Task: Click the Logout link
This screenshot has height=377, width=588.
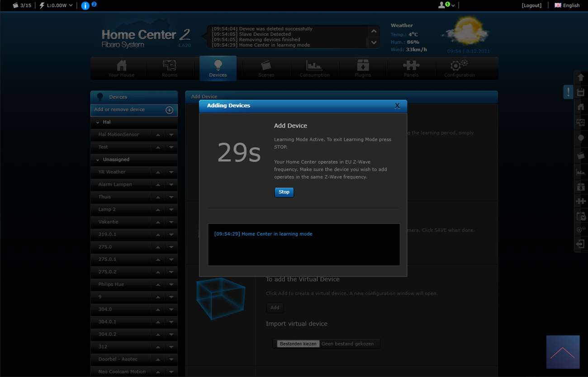Action: 531,5
